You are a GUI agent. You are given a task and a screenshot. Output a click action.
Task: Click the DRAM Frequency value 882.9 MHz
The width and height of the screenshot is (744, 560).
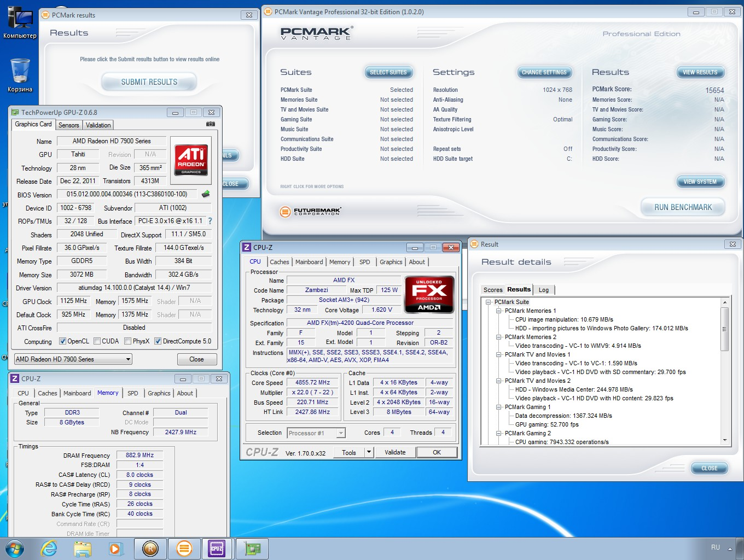pyautogui.click(x=139, y=455)
